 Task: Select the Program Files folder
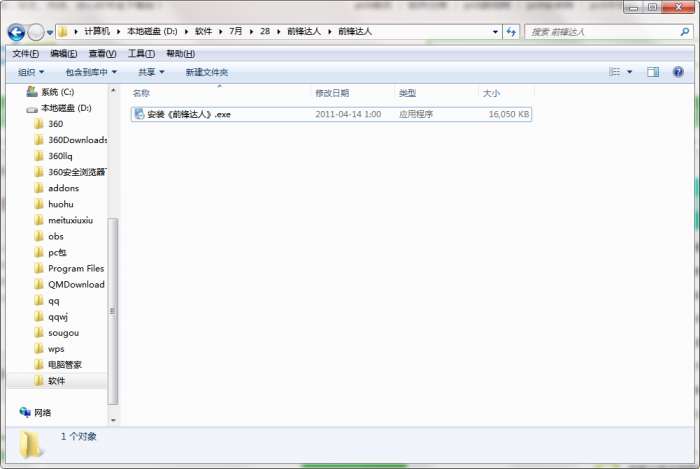[76, 269]
